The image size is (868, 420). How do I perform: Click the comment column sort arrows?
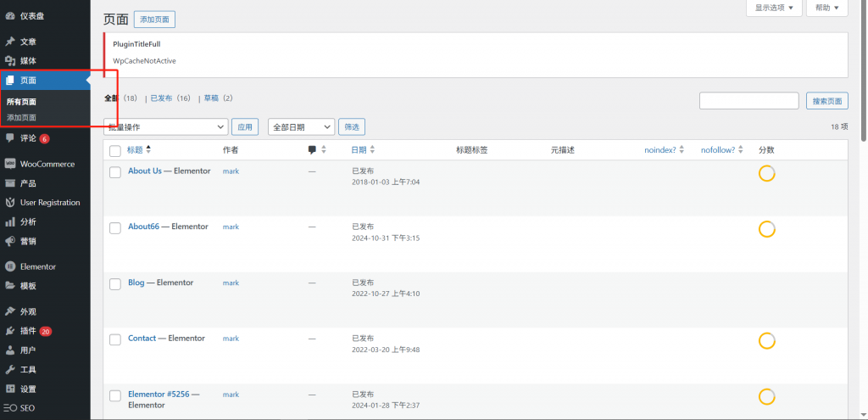click(324, 149)
